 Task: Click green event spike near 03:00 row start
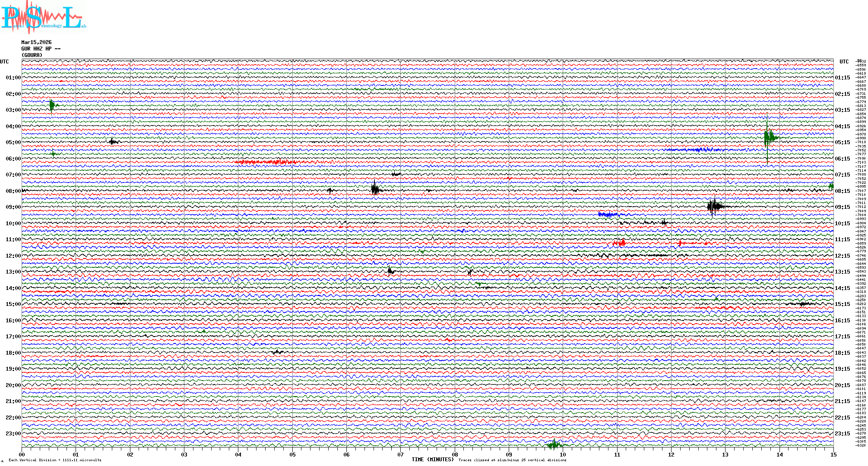point(52,105)
